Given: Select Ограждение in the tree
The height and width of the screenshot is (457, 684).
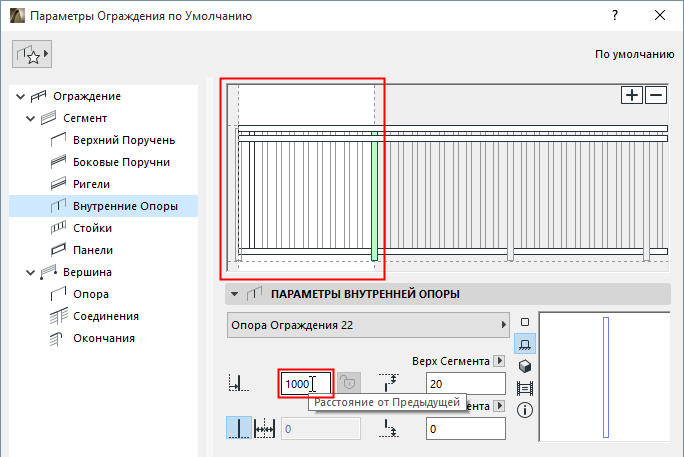Looking at the screenshot, I should click(x=87, y=96).
